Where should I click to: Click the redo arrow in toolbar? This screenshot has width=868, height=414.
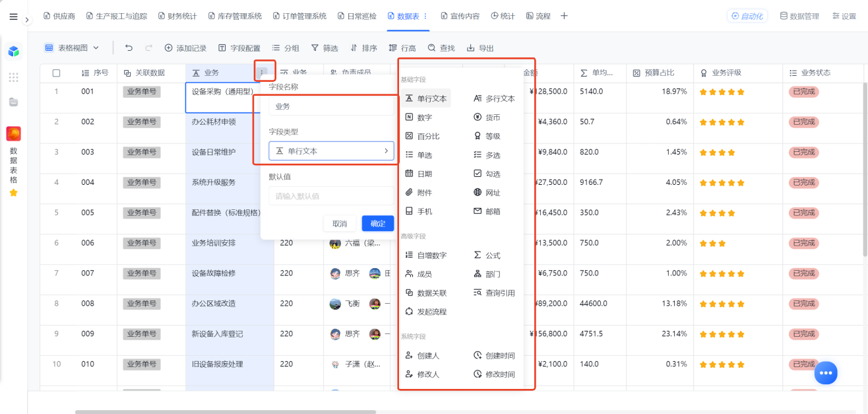pos(148,48)
